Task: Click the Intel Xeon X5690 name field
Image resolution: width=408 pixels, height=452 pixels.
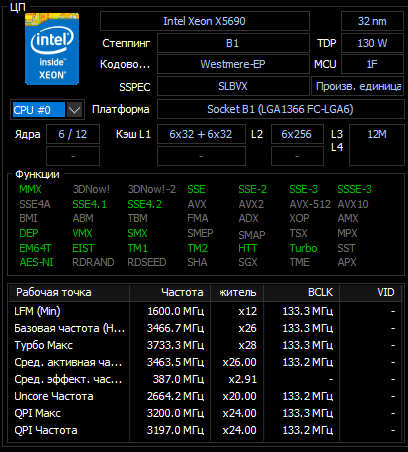Action: (x=205, y=21)
